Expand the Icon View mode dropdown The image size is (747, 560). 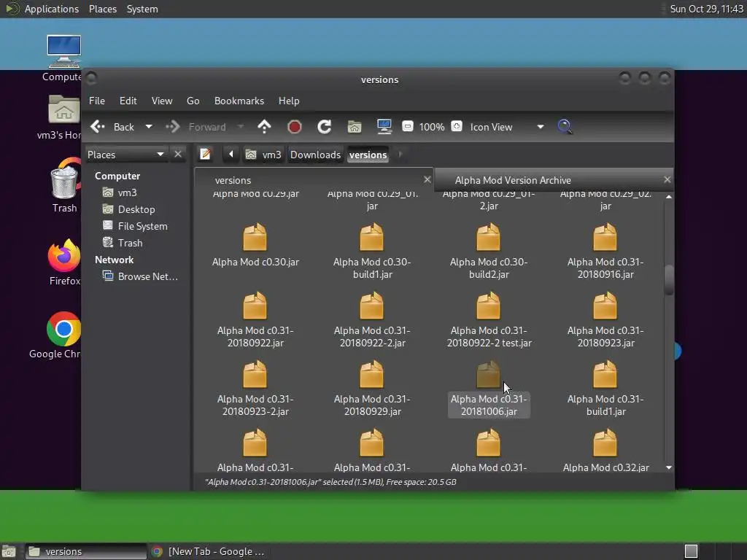click(540, 127)
